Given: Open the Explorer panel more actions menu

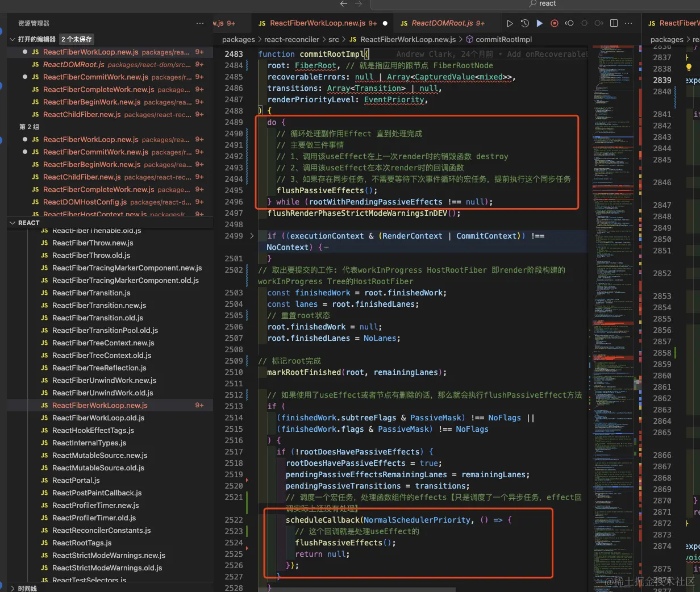Looking at the screenshot, I should click(x=199, y=23).
